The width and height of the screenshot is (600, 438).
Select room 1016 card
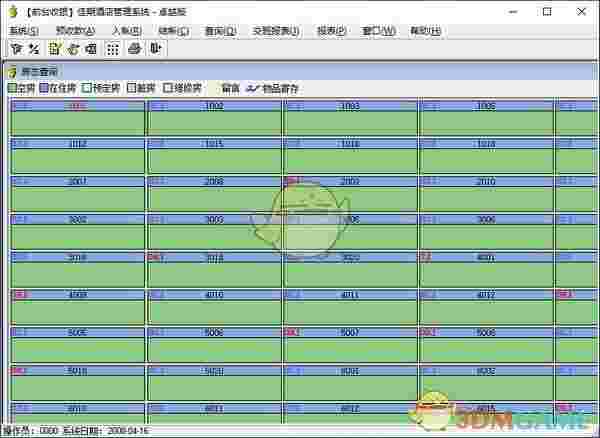point(350,155)
